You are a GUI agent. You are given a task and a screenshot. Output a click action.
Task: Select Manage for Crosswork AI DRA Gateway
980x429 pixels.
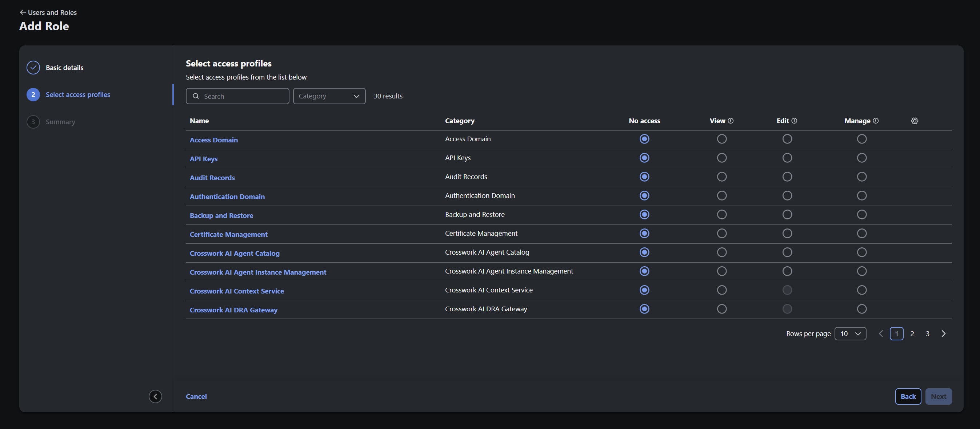click(x=862, y=309)
